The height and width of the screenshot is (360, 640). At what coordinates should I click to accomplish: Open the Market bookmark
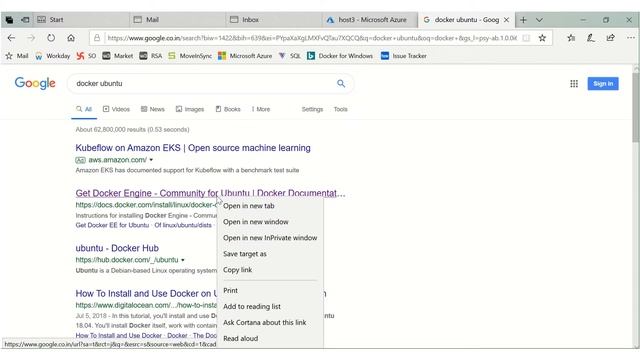[x=118, y=56]
